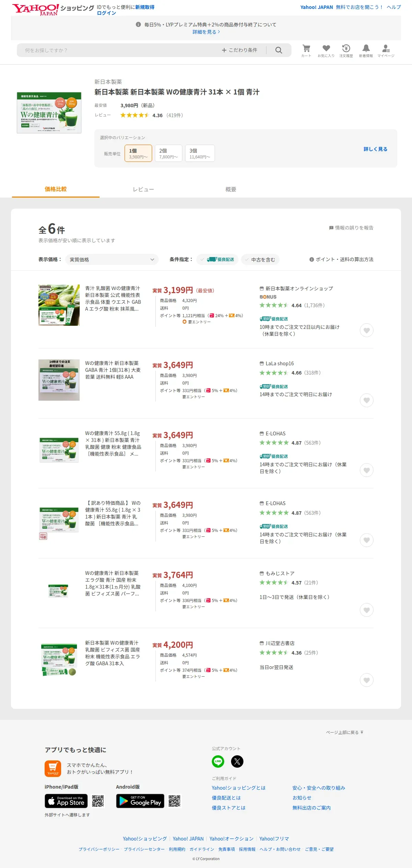The image size is (412, 868).
Task: Favorite the もみじストア listing
Action: (x=367, y=610)
